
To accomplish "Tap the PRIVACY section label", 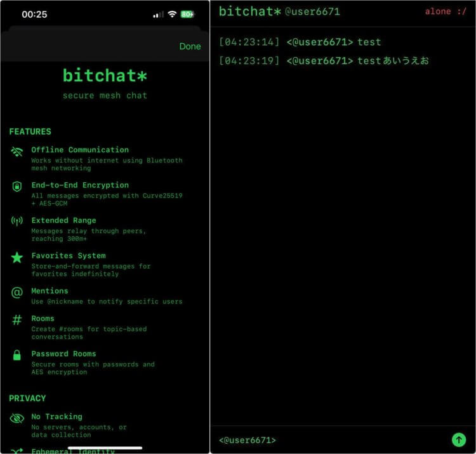I will (27, 398).
